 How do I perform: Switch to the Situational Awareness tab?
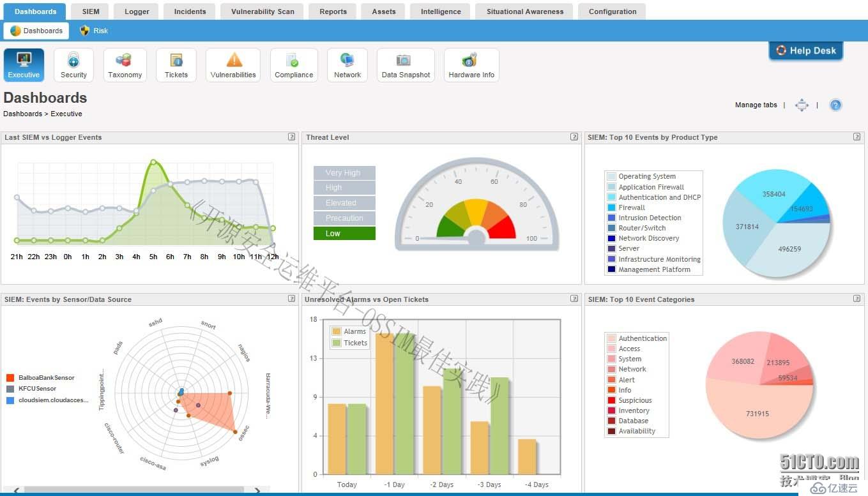point(525,11)
